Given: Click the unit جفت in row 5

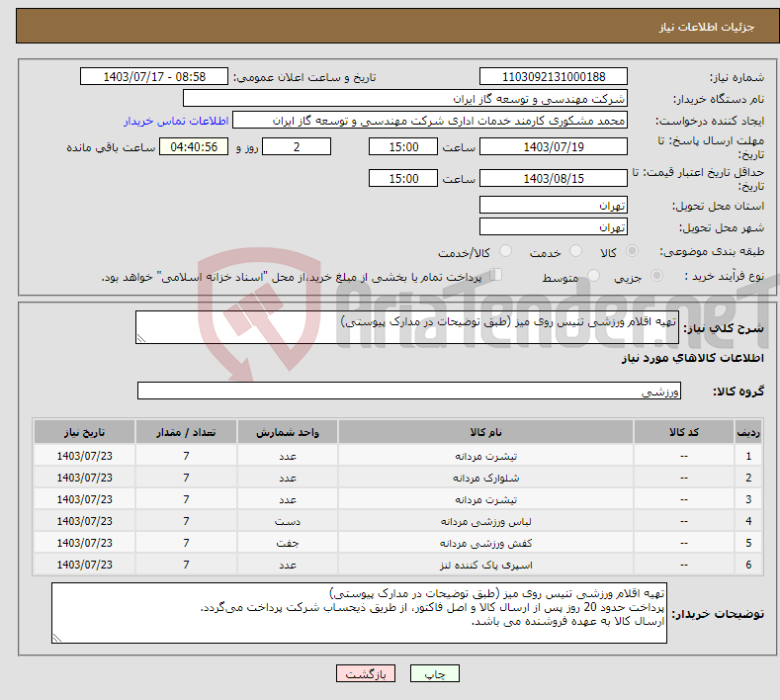Looking at the screenshot, I should click(288, 543).
